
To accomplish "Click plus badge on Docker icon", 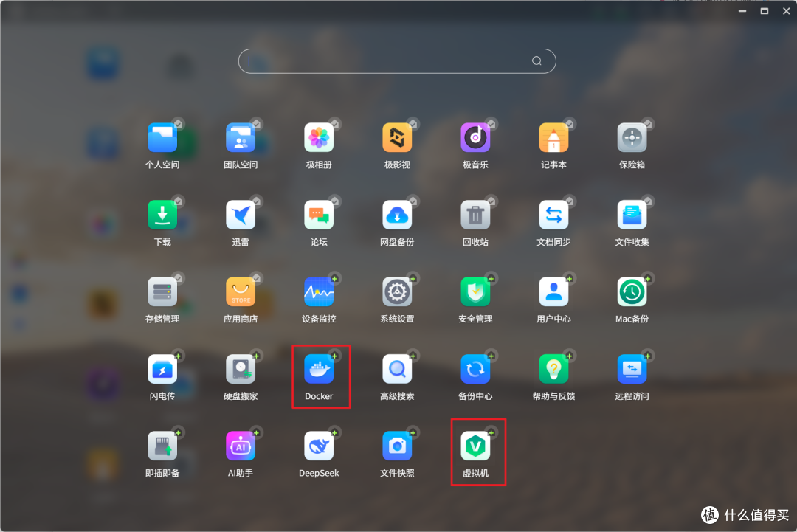I will click(334, 356).
